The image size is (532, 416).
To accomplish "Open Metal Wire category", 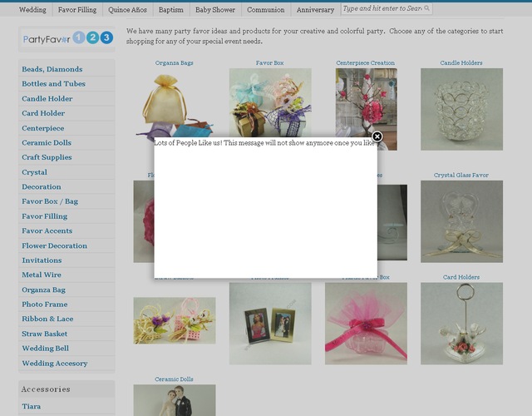I will click(x=42, y=275).
